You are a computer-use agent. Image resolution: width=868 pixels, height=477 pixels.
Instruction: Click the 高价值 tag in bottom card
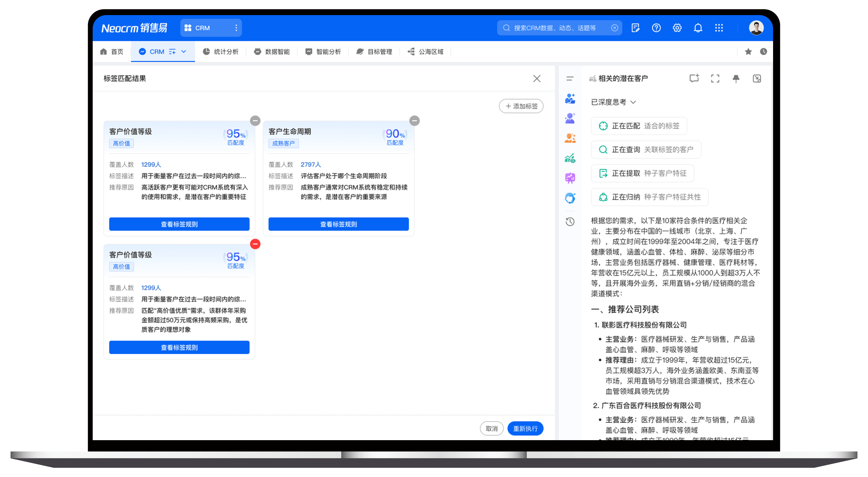pos(121,267)
